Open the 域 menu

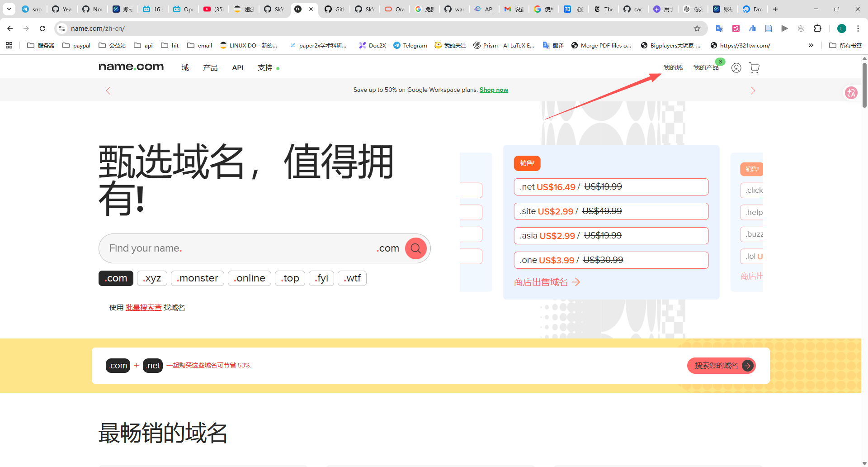pos(185,68)
